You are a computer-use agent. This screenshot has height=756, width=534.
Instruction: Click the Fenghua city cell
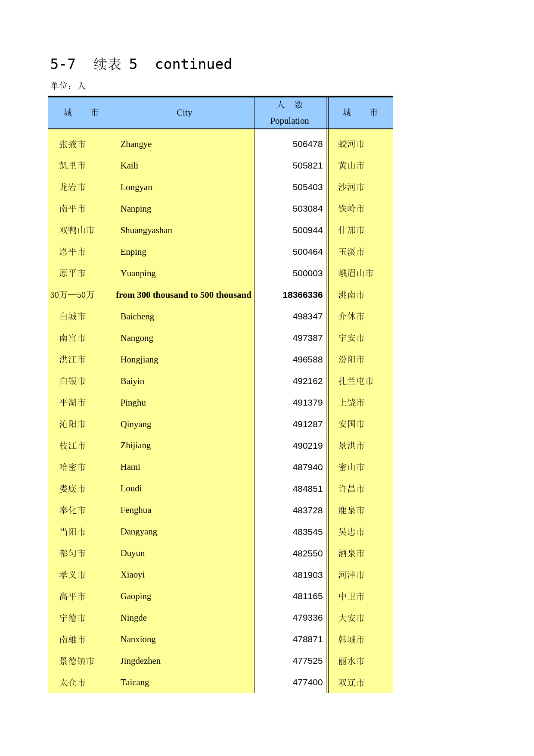136,510
